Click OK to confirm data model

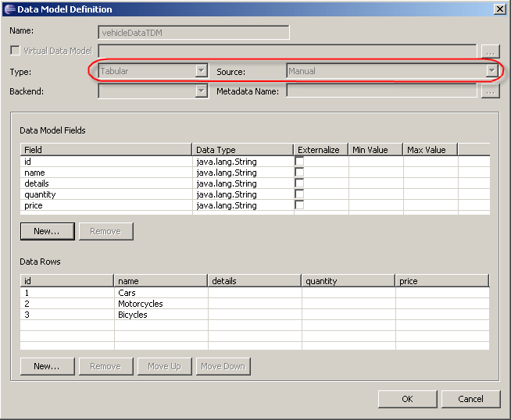point(407,399)
